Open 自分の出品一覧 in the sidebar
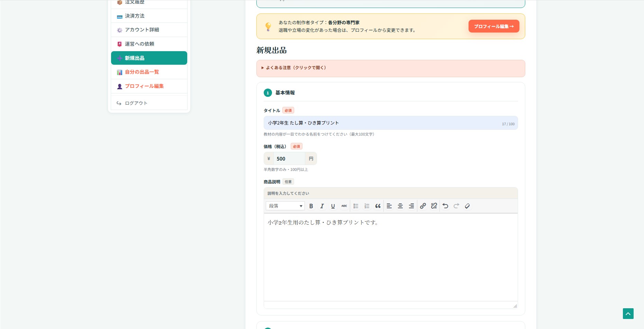The height and width of the screenshot is (329, 644). tap(149, 72)
